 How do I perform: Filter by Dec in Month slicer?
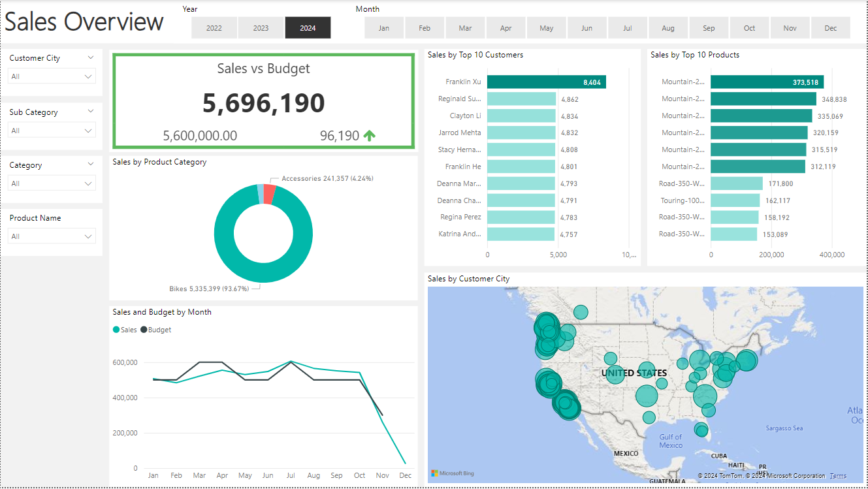click(830, 28)
